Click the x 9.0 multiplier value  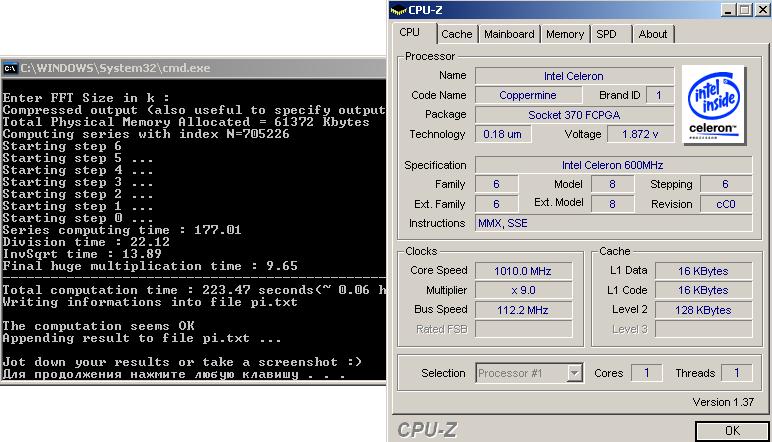[x=523, y=290]
